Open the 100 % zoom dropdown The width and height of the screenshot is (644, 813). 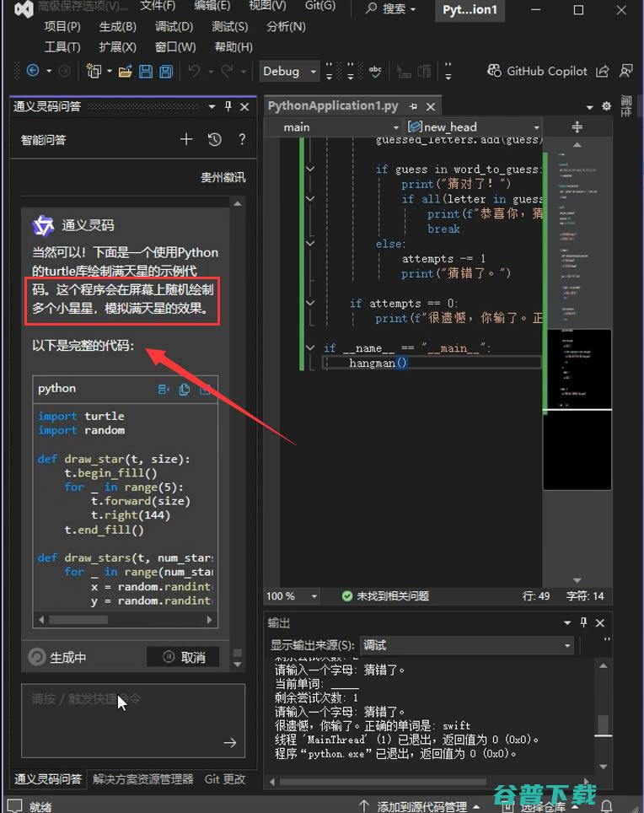pos(291,596)
